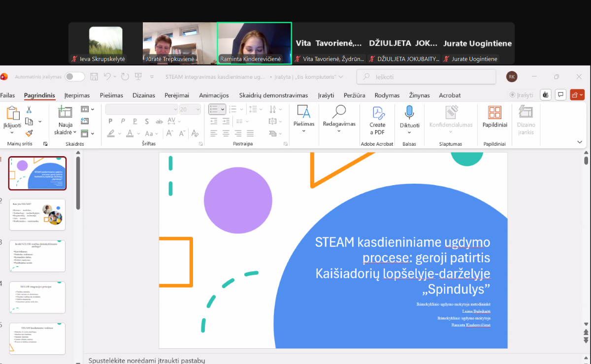Select the Format Painter brush icon
The height and width of the screenshot is (364, 591).
pos(29,133)
